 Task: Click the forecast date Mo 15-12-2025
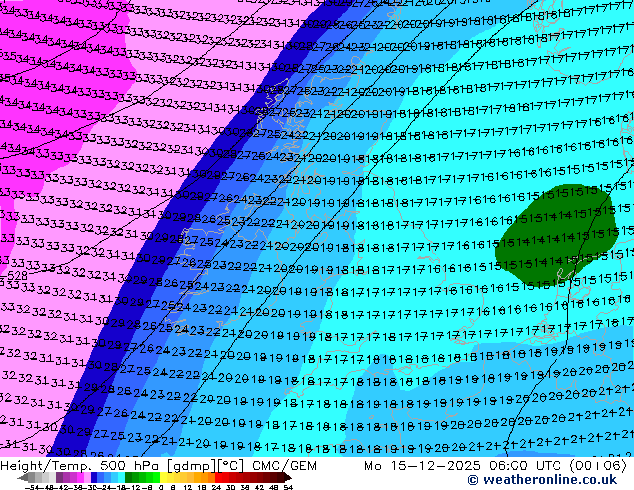coord(422,466)
